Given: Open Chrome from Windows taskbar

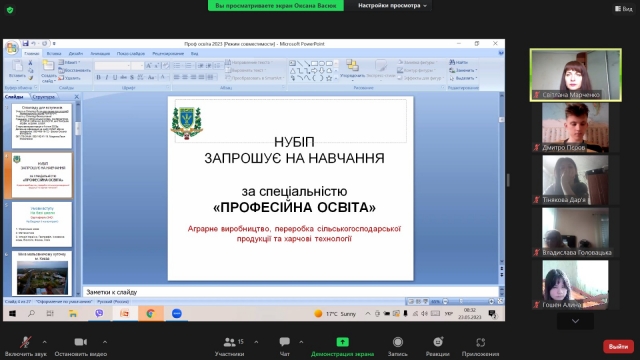Looking at the screenshot, I should click(x=151, y=313).
